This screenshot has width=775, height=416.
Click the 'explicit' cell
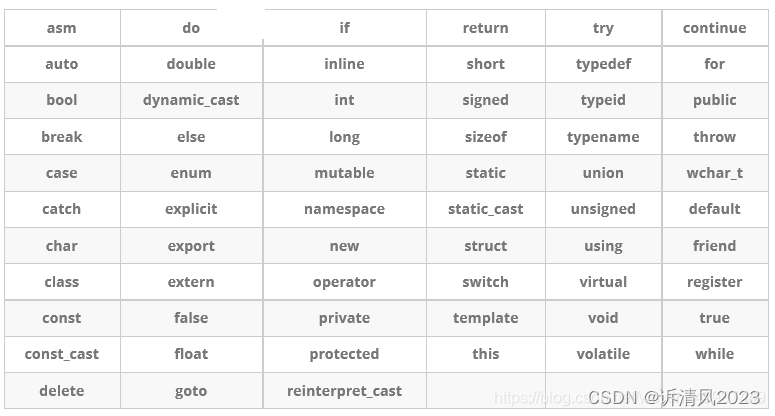tap(191, 209)
